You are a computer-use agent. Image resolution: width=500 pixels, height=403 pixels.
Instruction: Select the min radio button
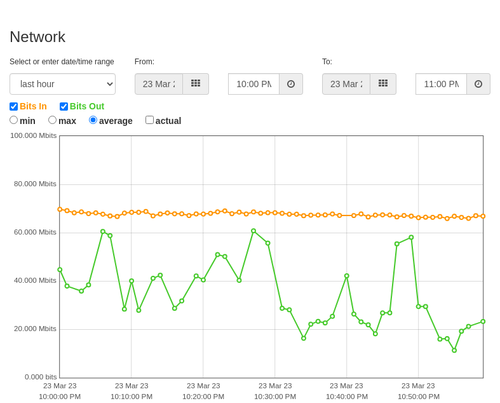point(14,120)
